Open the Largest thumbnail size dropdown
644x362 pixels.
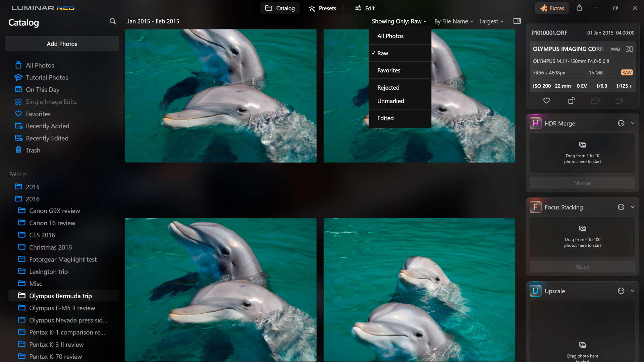pyautogui.click(x=491, y=21)
